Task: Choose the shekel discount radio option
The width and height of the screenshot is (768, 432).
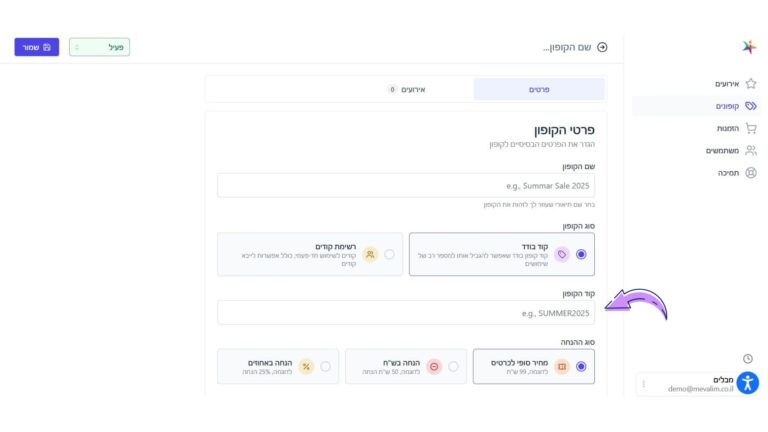Action: point(453,366)
